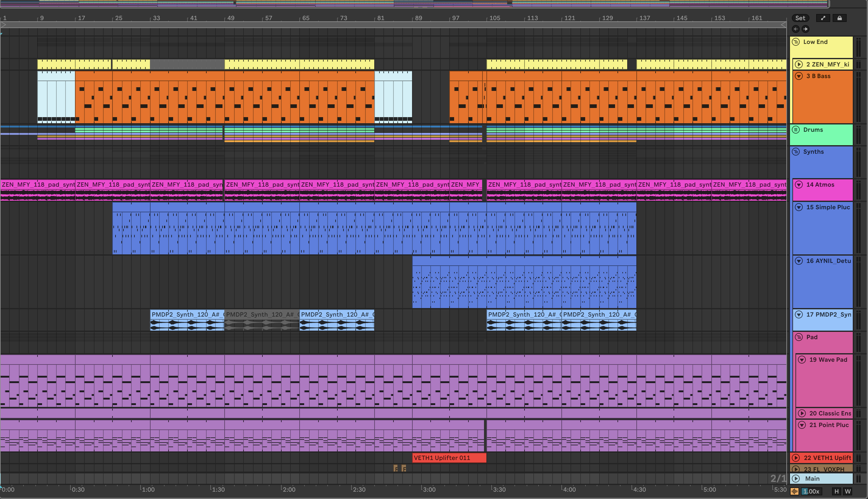Toggle the automation lock icon
868x499 pixels.
(x=839, y=18)
